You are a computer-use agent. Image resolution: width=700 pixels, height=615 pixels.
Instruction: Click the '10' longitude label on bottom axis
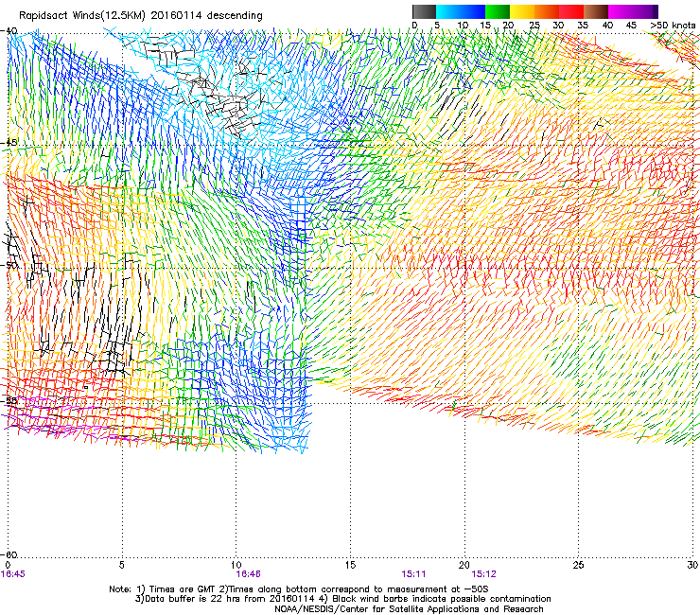tap(236, 565)
